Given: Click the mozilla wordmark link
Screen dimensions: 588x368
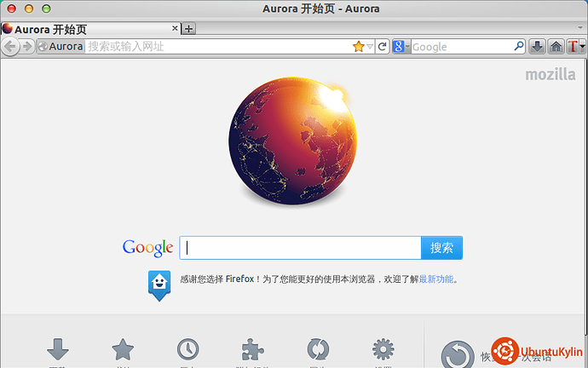Looking at the screenshot, I should (551, 75).
